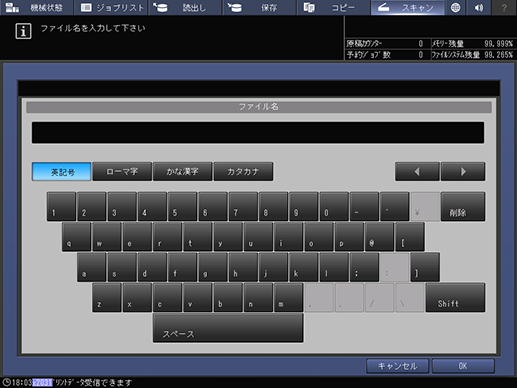Move cursor left with arrow button

[417, 172]
